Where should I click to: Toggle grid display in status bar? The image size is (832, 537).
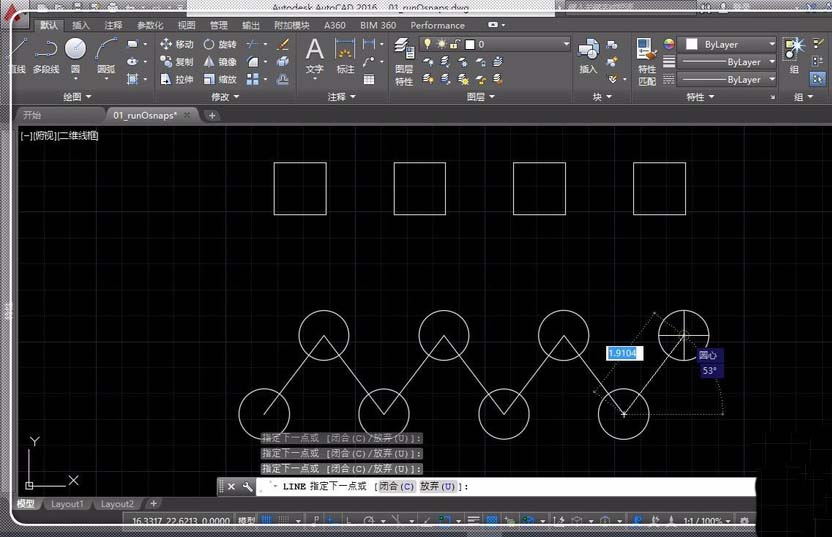(x=268, y=521)
